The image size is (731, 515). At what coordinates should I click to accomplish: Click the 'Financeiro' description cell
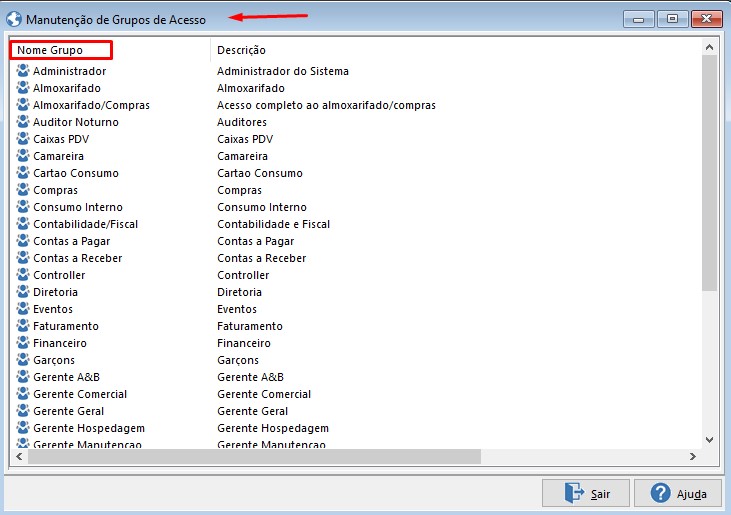pyautogui.click(x=244, y=343)
